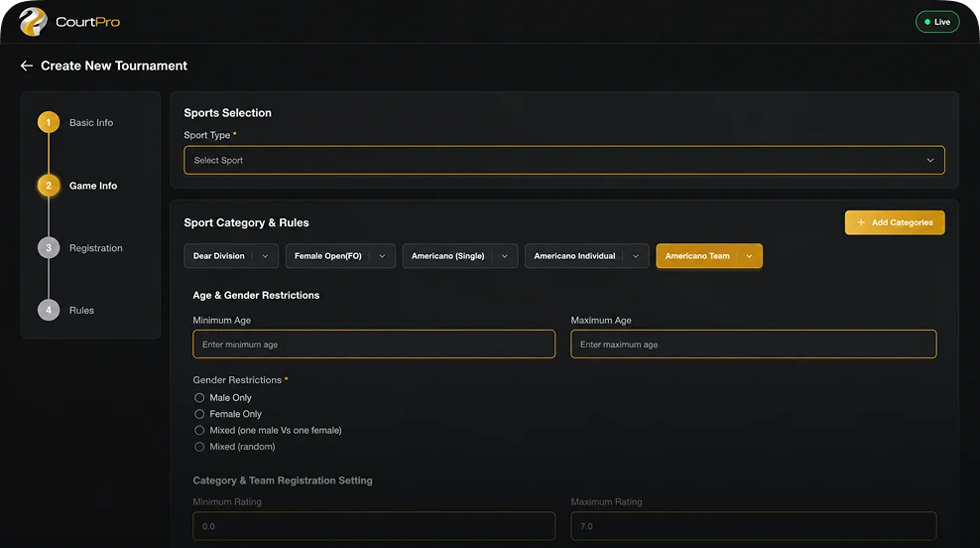
Task: Click the Sports Selection heading
Action: pyautogui.click(x=227, y=113)
